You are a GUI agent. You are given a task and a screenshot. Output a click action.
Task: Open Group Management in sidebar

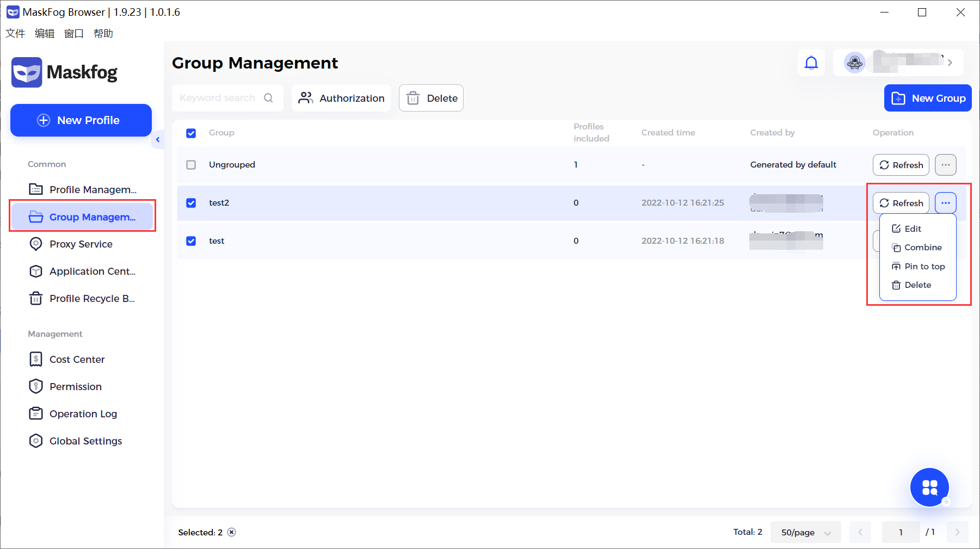82,217
